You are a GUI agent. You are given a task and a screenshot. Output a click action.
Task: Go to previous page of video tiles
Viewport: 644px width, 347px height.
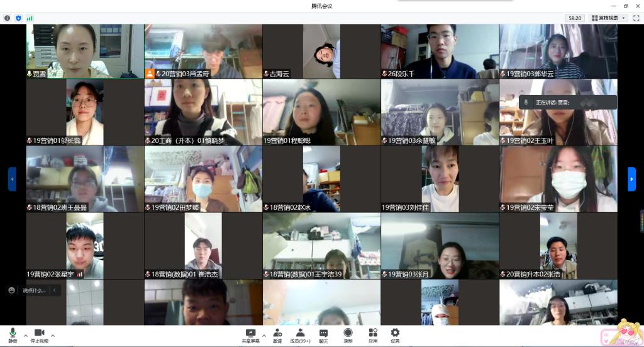click(12, 179)
